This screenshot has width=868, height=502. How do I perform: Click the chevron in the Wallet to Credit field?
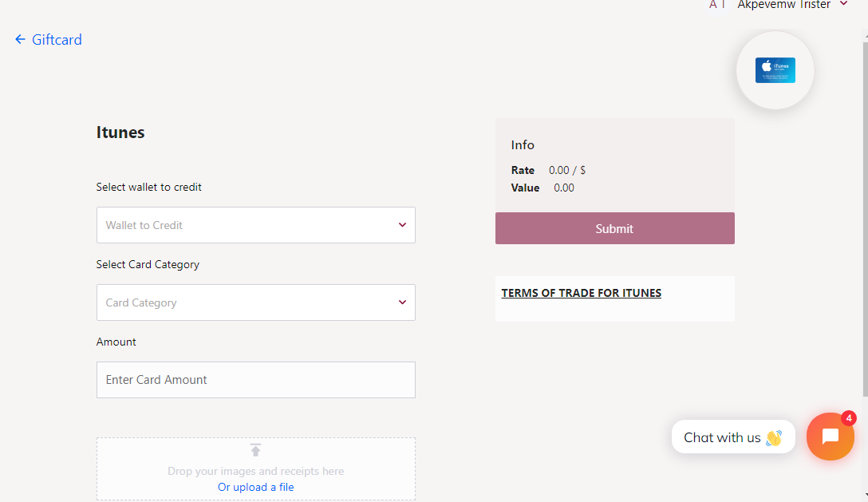(402, 225)
